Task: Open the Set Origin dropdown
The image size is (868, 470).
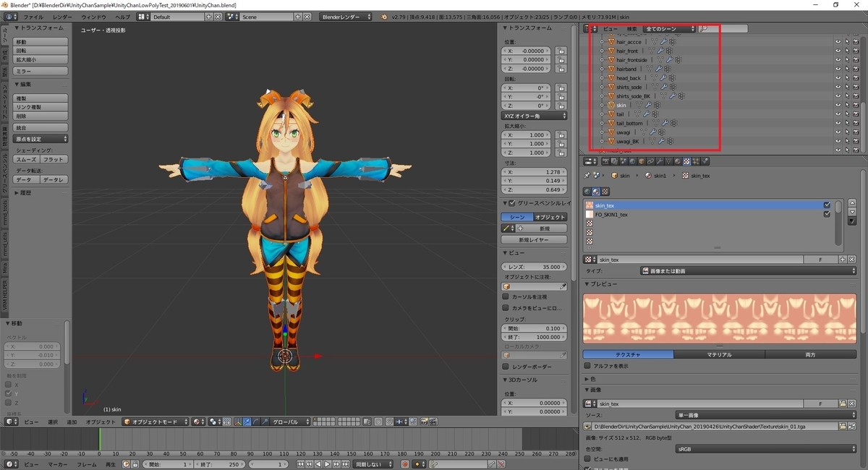Action: (x=41, y=139)
